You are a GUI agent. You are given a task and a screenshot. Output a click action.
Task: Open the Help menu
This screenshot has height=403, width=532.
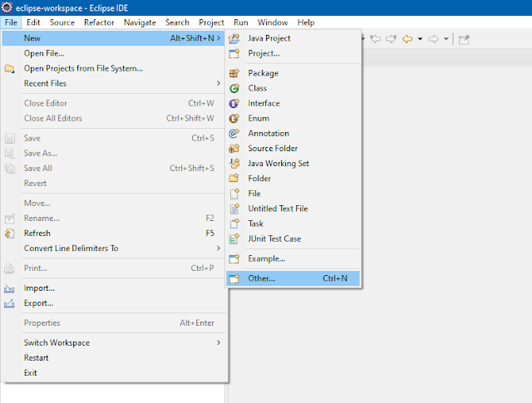click(306, 22)
